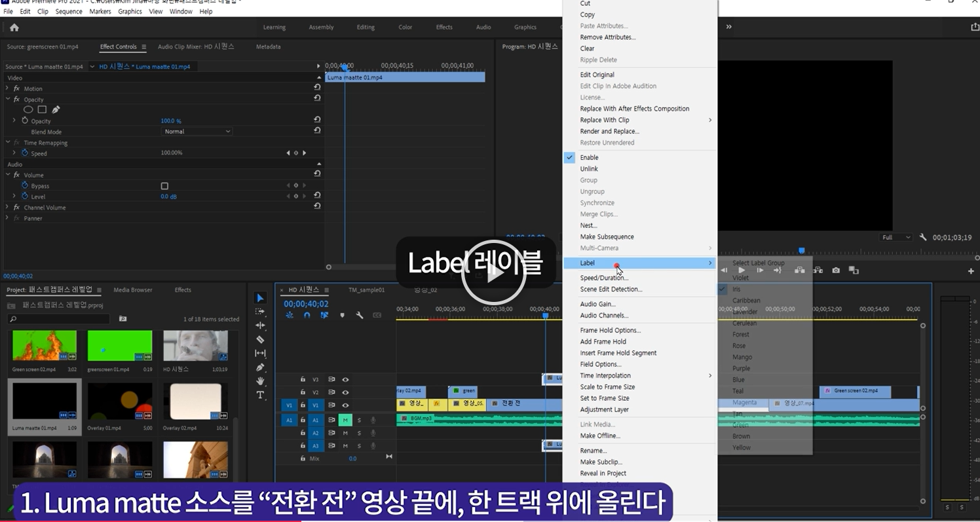Select the Pen tool in toolbar
The height and width of the screenshot is (522, 980).
point(260,367)
